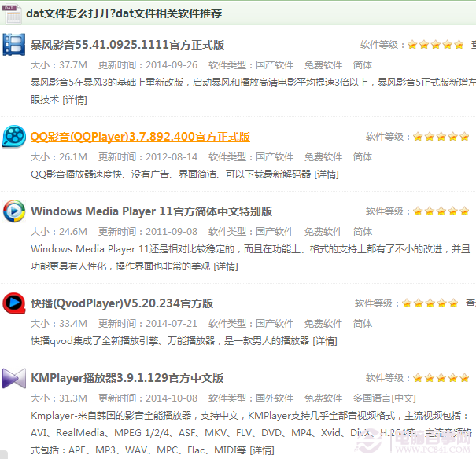The width and height of the screenshot is (476, 459).
Task: Open QQ影音(QQPlayer)3.7.892.400官方正式版 link
Action: [x=140, y=137]
